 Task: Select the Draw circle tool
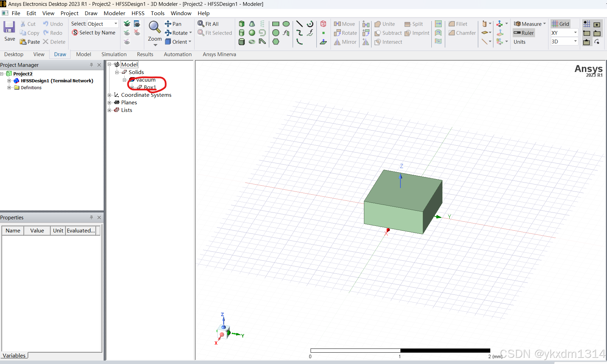point(276,33)
